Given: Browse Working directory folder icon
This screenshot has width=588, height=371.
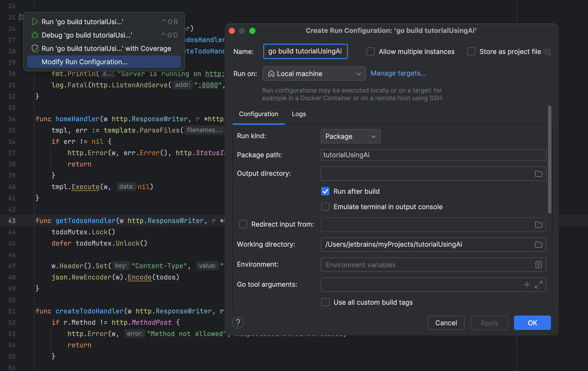Looking at the screenshot, I should [x=538, y=245].
